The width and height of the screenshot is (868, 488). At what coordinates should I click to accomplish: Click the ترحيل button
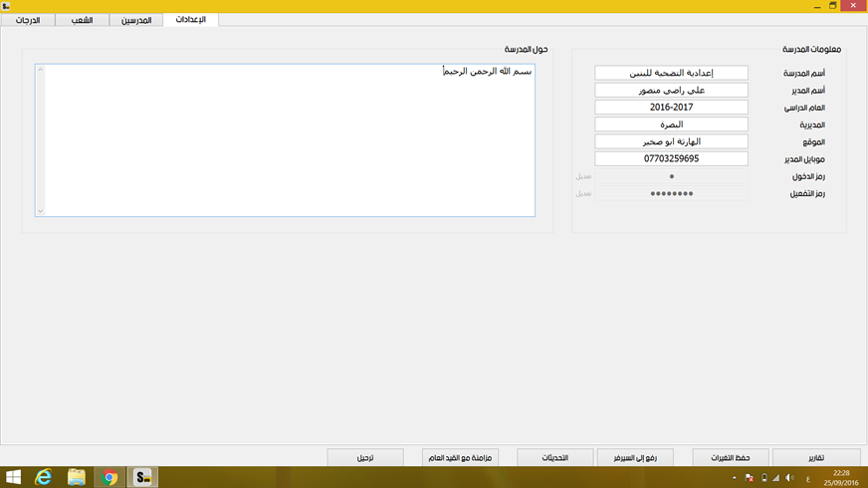pyautogui.click(x=365, y=457)
